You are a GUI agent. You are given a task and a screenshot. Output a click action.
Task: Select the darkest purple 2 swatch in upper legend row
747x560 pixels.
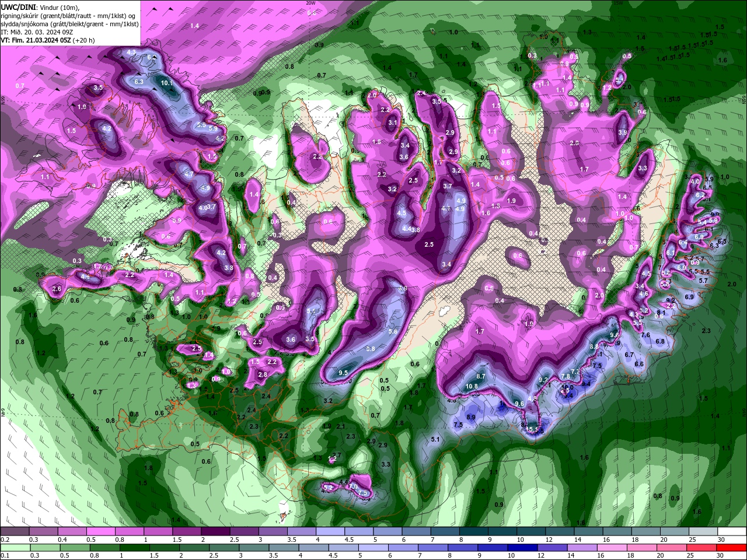click(x=215, y=531)
